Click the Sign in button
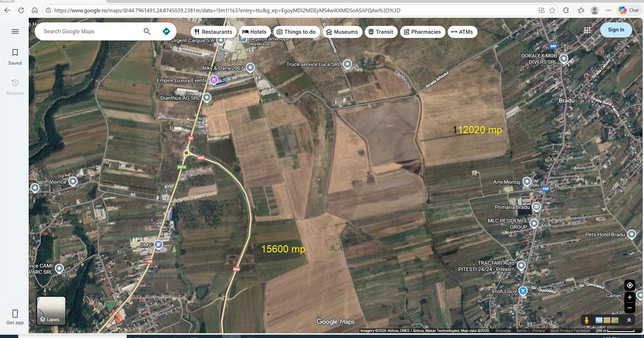The image size is (644, 338). point(616,30)
